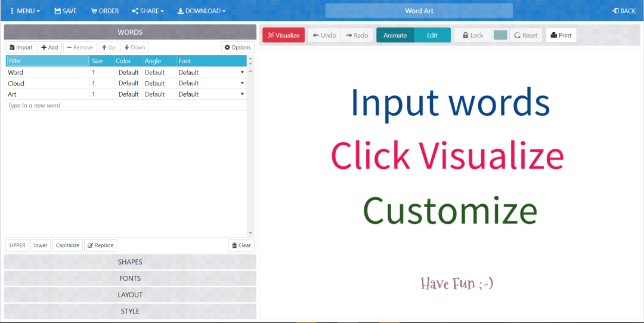This screenshot has width=644, height=323.
Task: Convert words to UPPER case
Action: click(17, 245)
